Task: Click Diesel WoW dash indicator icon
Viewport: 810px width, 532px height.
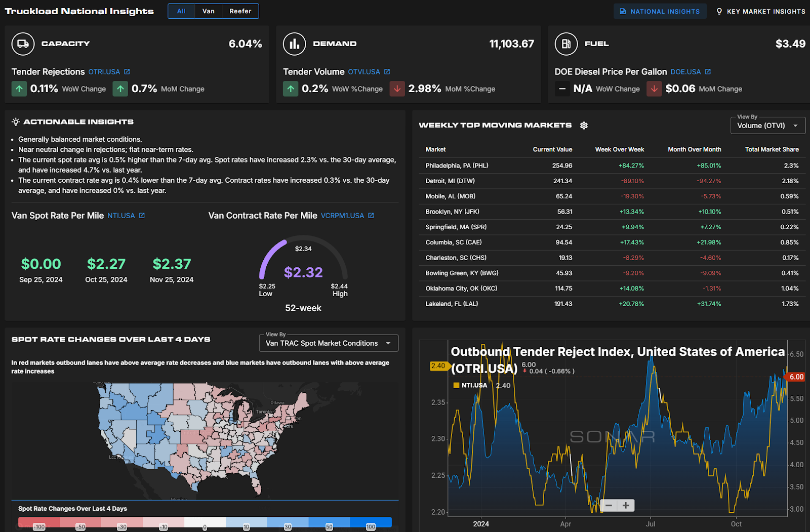Action: tap(562, 89)
